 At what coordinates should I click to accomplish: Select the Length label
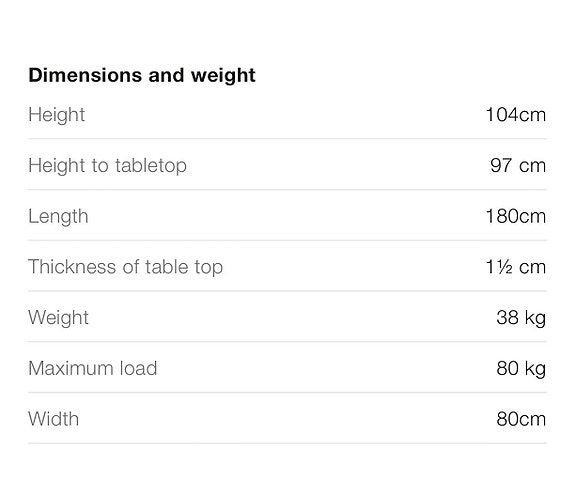tap(58, 216)
